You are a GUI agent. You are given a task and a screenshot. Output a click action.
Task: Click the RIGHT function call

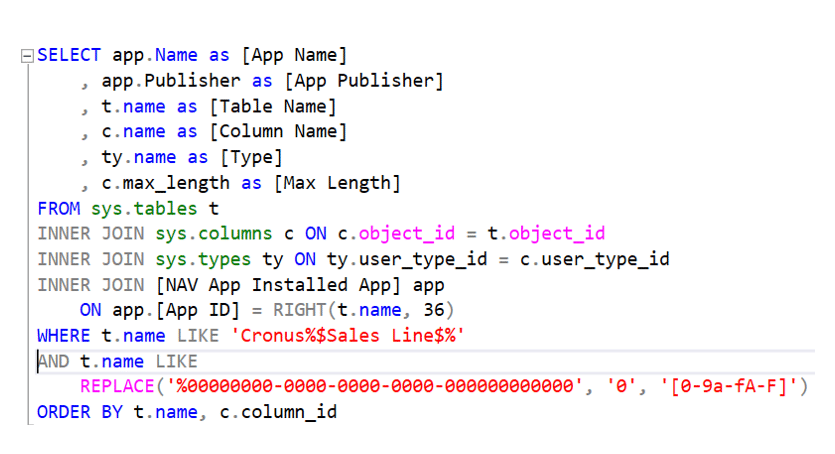point(364,310)
